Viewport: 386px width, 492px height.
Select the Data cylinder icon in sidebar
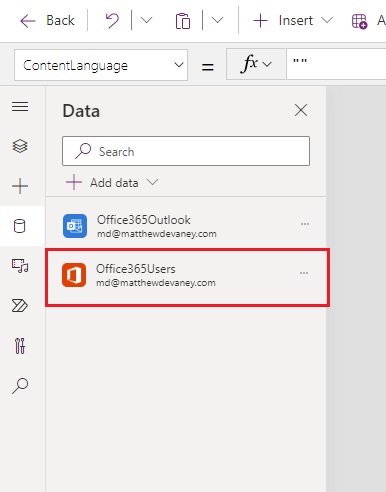(19, 226)
